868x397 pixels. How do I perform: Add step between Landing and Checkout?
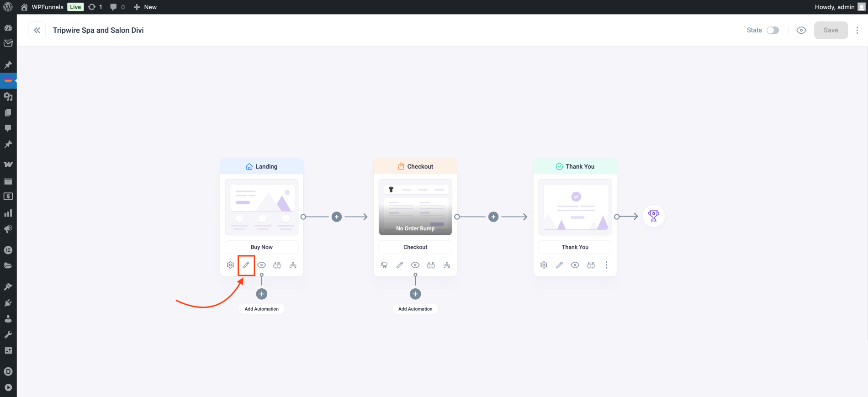coord(337,217)
